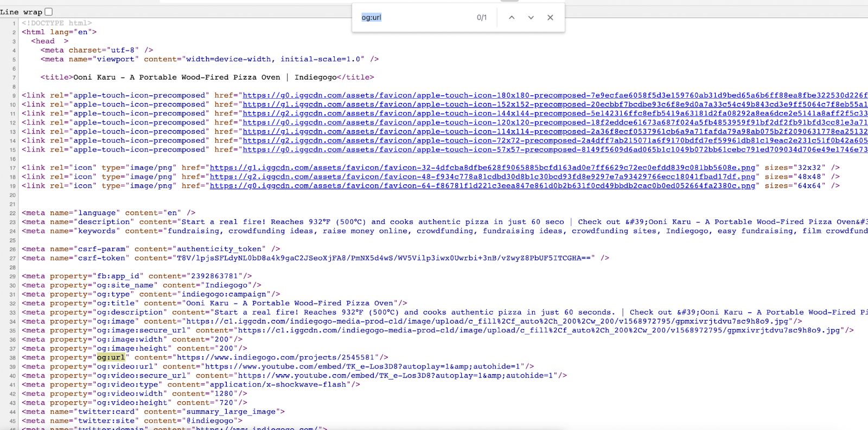The image size is (868, 430).
Task: Go to next find match arrow
Action: pos(531,17)
